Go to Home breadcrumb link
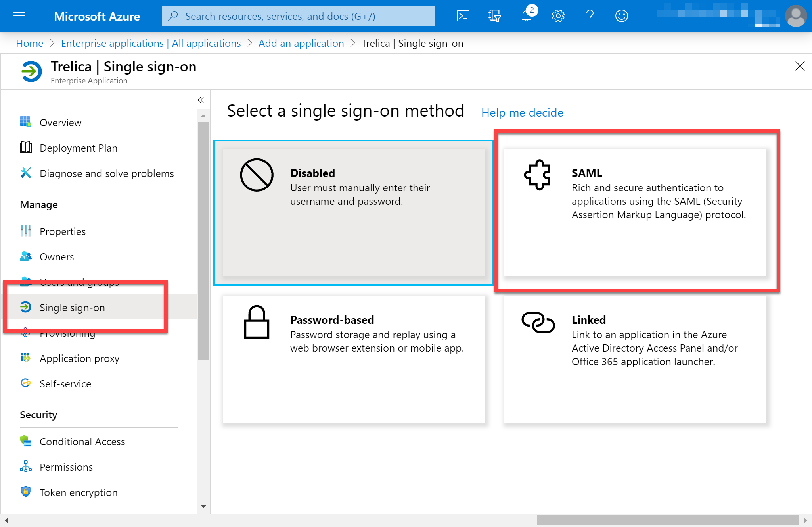 pos(30,43)
